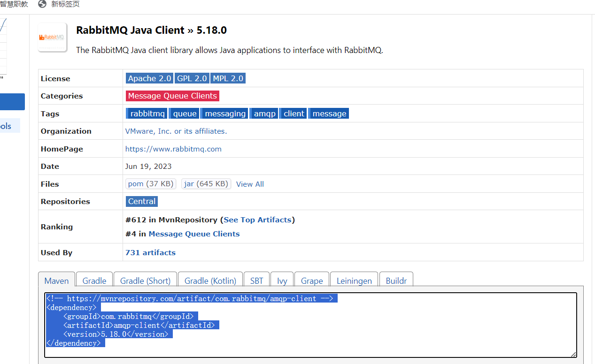Click the Files row label
The height and width of the screenshot is (364, 595).
click(x=50, y=184)
